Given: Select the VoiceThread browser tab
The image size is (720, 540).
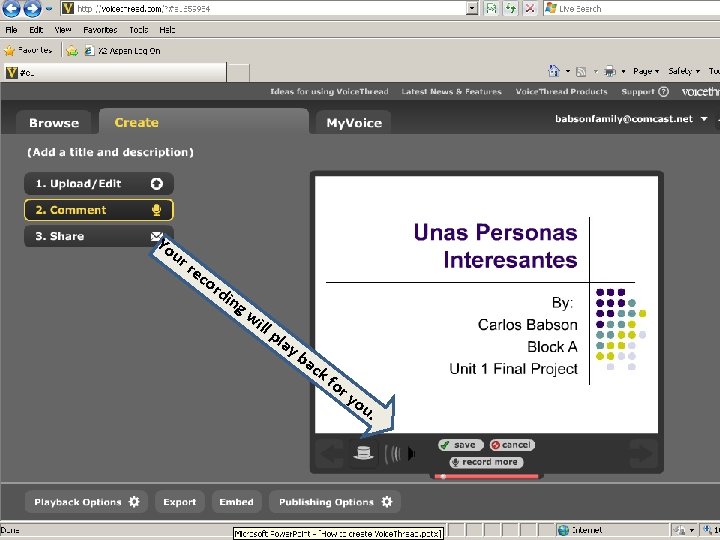Looking at the screenshot, I should coord(115,73).
